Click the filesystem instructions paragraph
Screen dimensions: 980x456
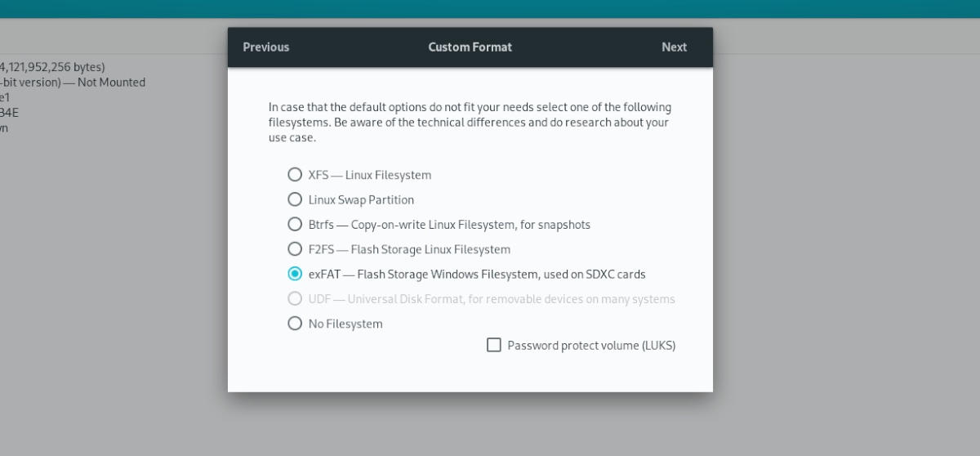(470, 123)
